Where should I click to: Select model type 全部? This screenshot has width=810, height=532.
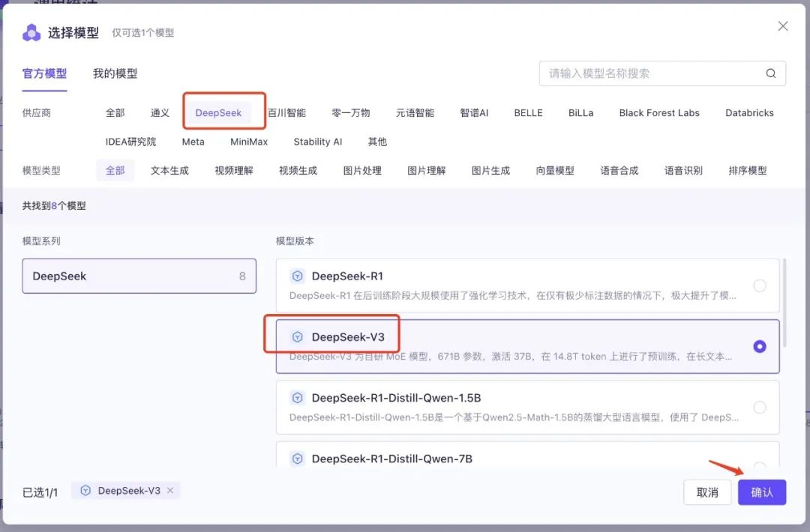click(x=115, y=170)
